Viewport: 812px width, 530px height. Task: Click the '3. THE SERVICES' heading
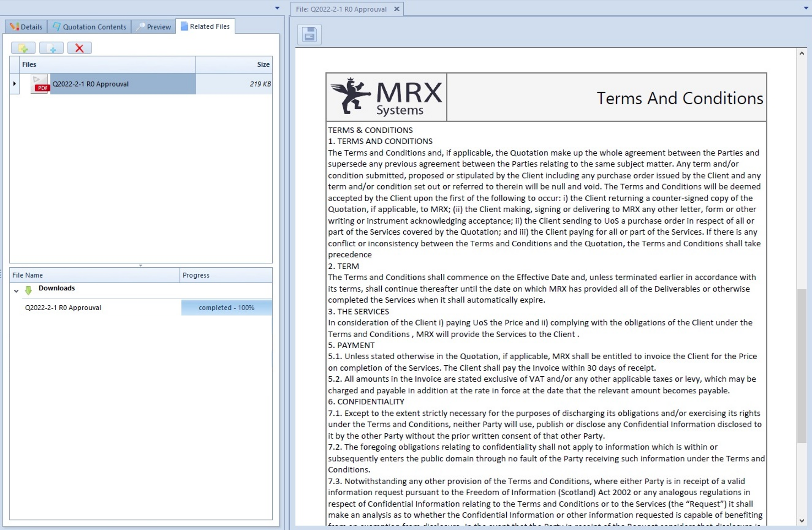[359, 311]
